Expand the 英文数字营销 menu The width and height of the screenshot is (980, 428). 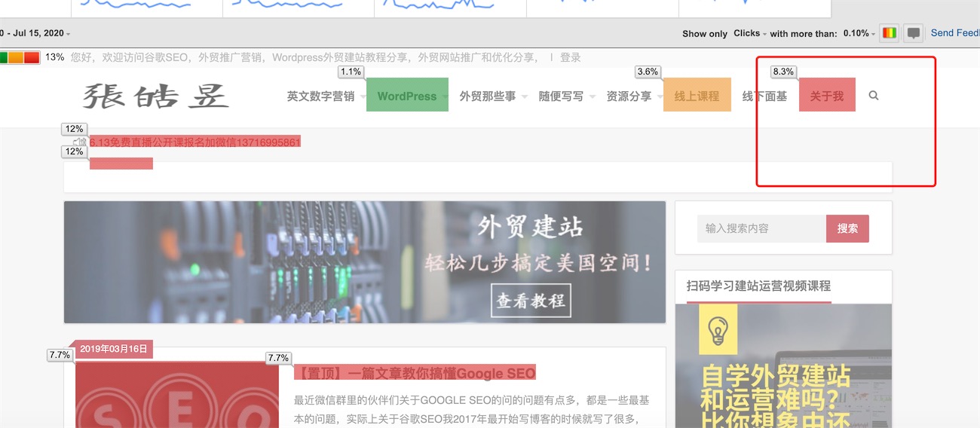point(325,96)
